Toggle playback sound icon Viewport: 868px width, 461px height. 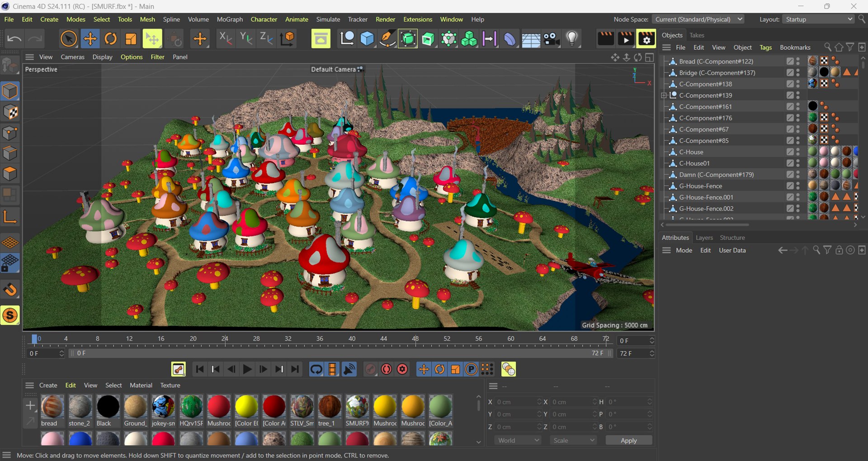point(349,369)
